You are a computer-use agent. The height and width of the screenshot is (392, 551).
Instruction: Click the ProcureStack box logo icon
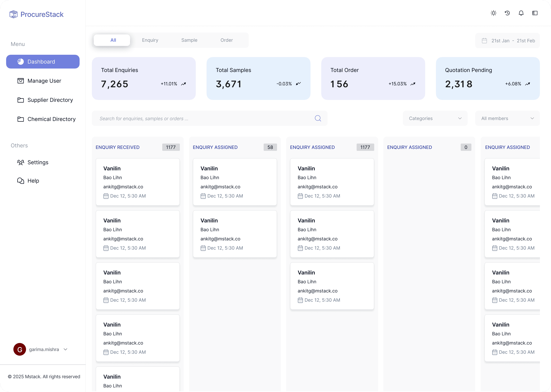(14, 14)
